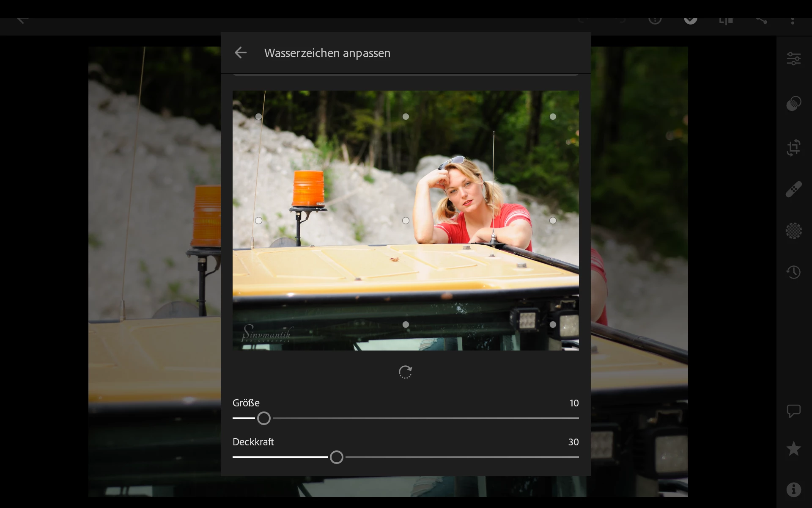This screenshot has width=812, height=508.
Task: Anchor watermark to center position dot
Action: pyautogui.click(x=406, y=221)
